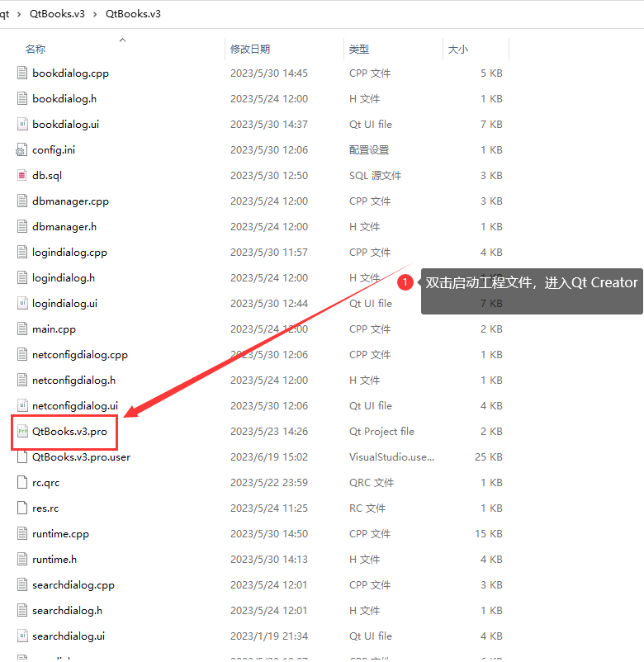This screenshot has height=662, width=644.
Task: Click the netconfigdialog.ui file icon
Action: 22,406
